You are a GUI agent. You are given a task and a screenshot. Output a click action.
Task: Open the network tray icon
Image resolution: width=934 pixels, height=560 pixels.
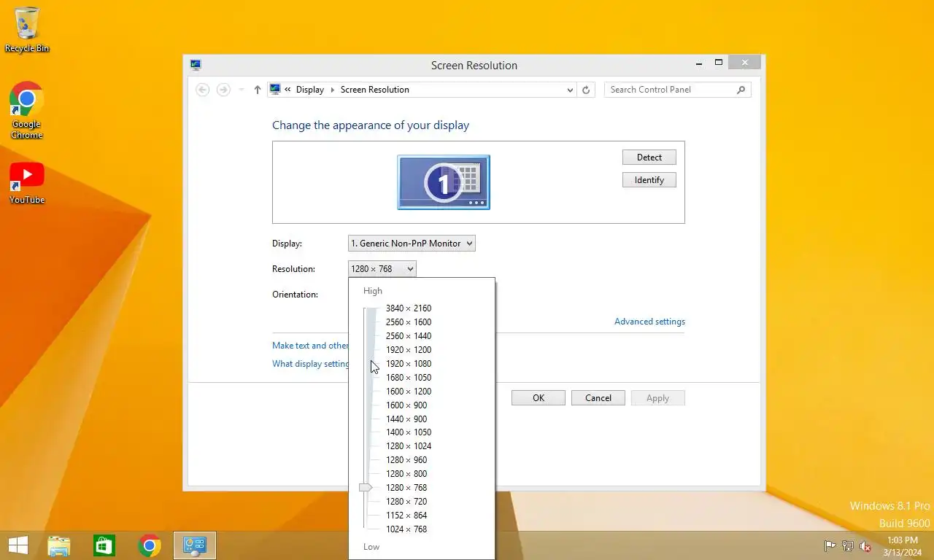coord(848,546)
